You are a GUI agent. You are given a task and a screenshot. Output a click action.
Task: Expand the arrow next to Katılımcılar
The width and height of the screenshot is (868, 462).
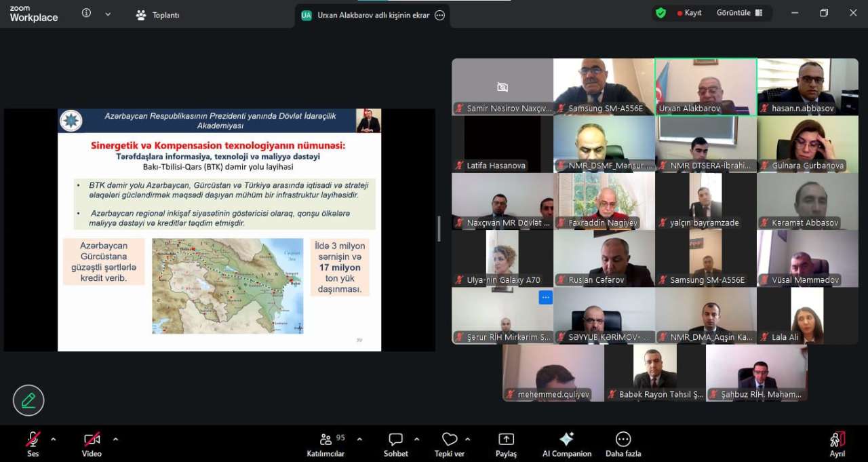tap(359, 439)
